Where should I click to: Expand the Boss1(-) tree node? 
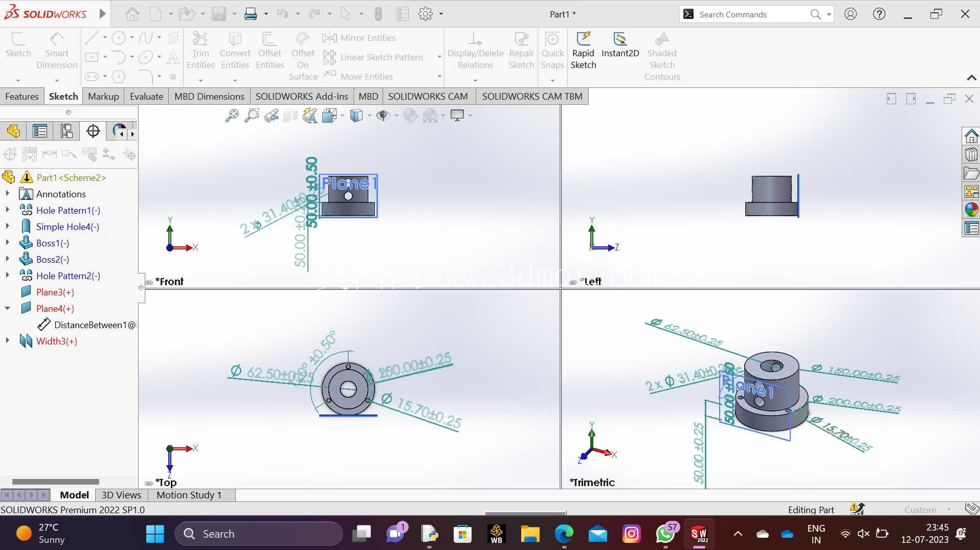coord(7,243)
